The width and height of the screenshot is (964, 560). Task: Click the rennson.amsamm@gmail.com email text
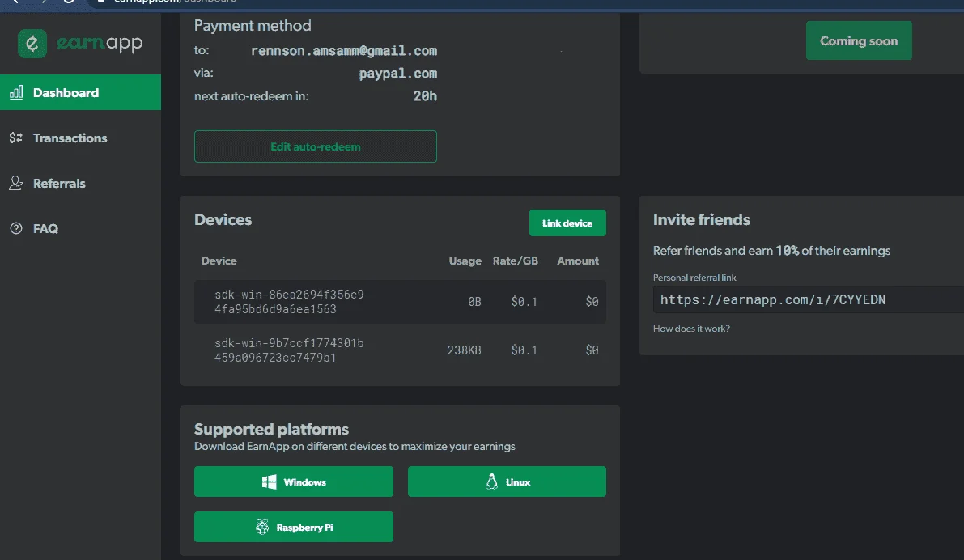(344, 50)
